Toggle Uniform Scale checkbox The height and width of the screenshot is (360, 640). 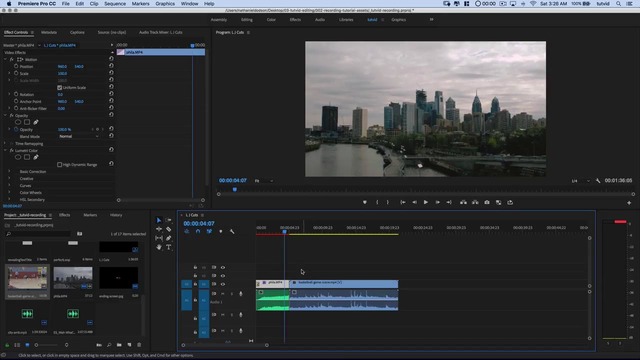point(60,88)
